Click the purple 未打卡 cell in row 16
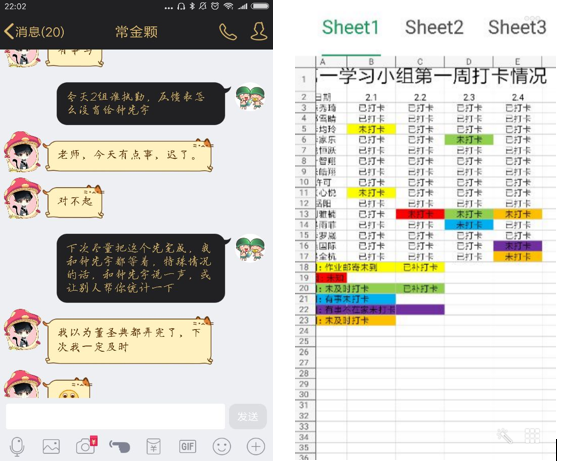The width and height of the screenshot is (584, 474). pyautogui.click(x=517, y=246)
